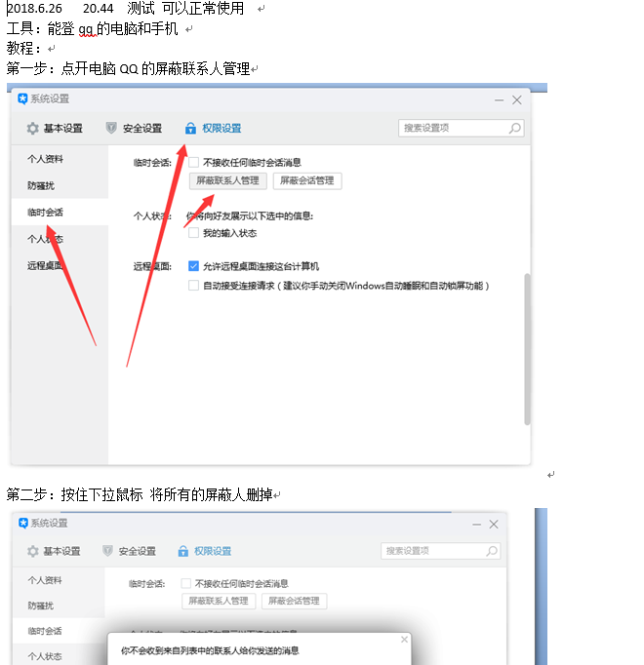Click the vertical scrollbar in first settings window

pos(527,349)
